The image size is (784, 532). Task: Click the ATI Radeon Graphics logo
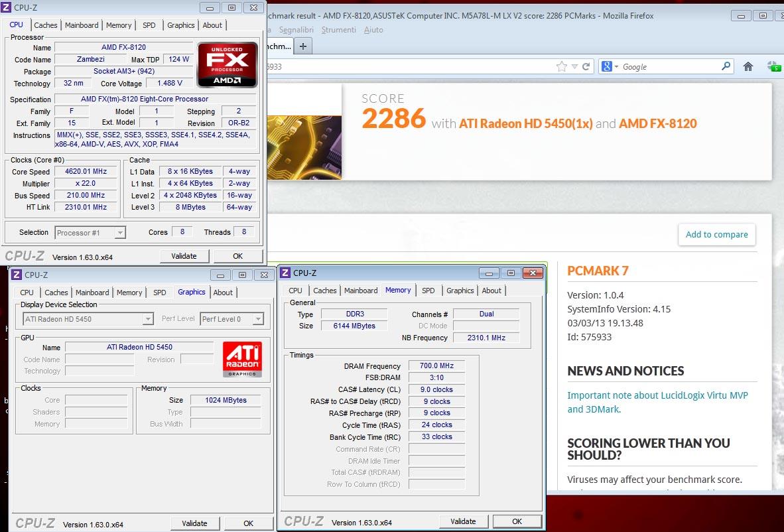(243, 359)
